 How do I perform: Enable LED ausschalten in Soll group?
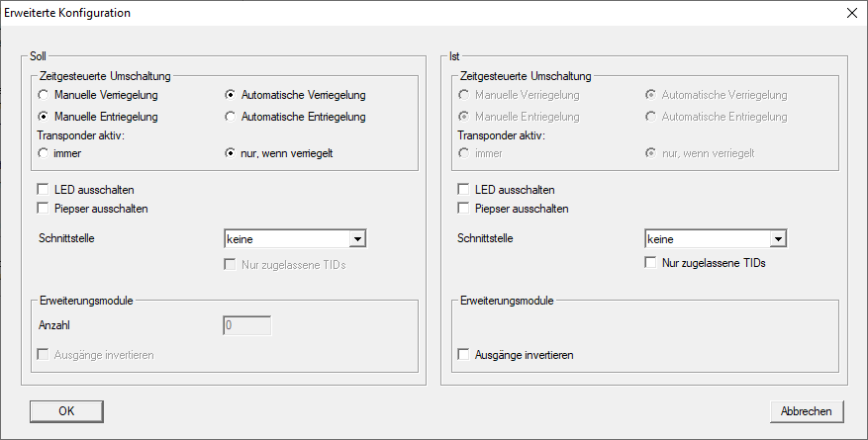click(43, 189)
